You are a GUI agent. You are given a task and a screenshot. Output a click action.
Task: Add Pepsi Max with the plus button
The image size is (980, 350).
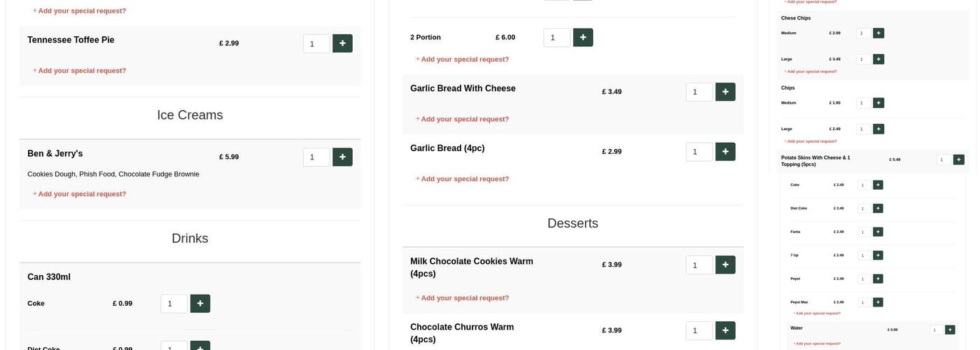tap(878, 302)
